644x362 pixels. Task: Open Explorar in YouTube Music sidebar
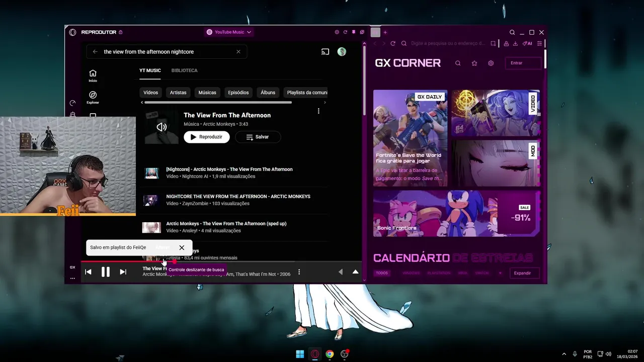[93, 98]
